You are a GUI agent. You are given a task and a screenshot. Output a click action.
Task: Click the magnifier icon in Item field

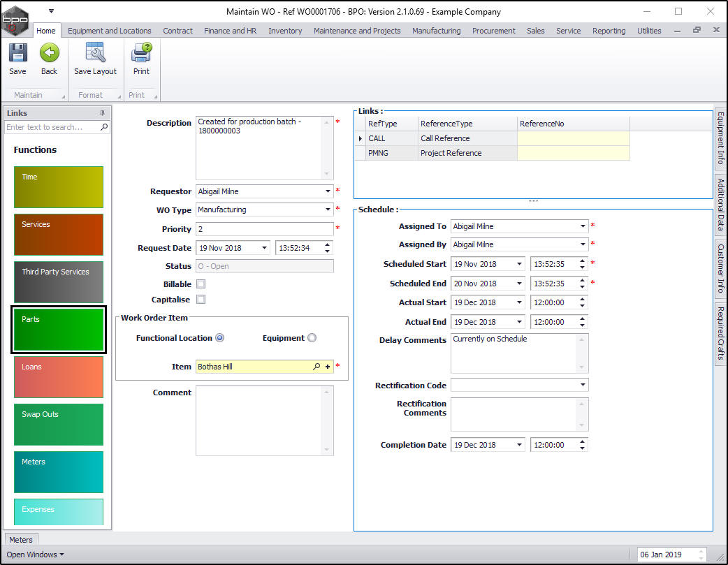coord(316,367)
